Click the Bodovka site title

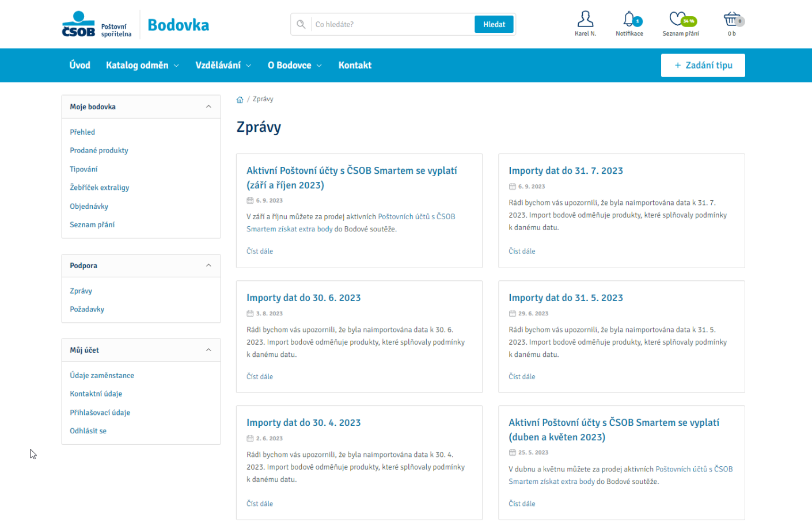179,25
